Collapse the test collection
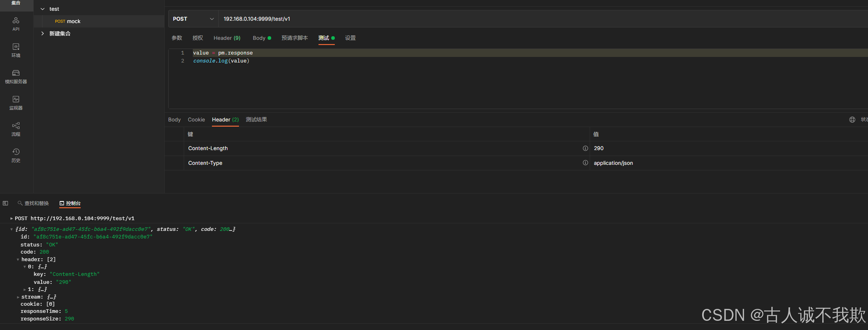 pos(43,9)
